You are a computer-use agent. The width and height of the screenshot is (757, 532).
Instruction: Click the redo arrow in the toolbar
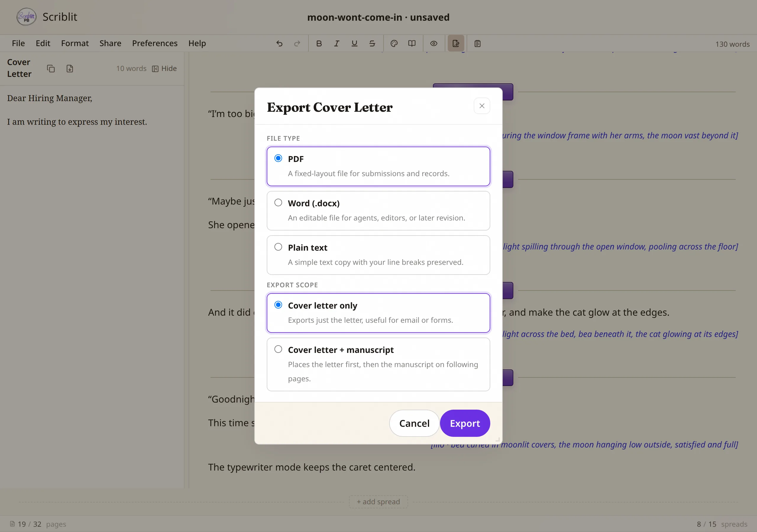click(297, 43)
